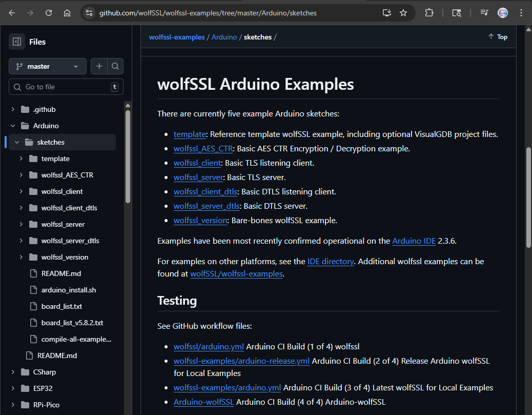Click the browser forward arrow
The image size is (532, 415).
(x=30, y=13)
